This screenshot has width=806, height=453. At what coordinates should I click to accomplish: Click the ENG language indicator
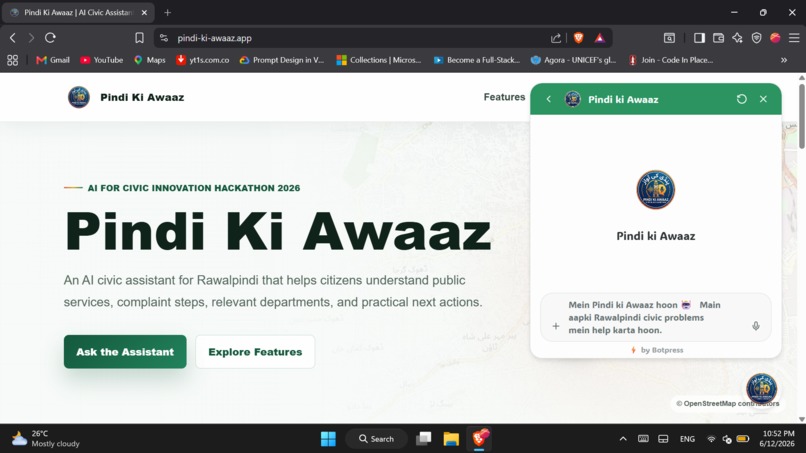coord(687,439)
